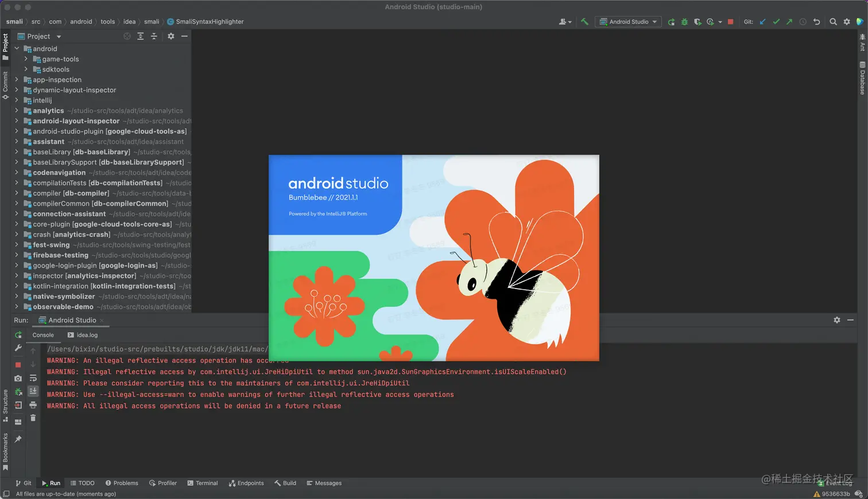The image size is (868, 499).
Task: Toggle soft-wrap in console
Action: (x=33, y=379)
